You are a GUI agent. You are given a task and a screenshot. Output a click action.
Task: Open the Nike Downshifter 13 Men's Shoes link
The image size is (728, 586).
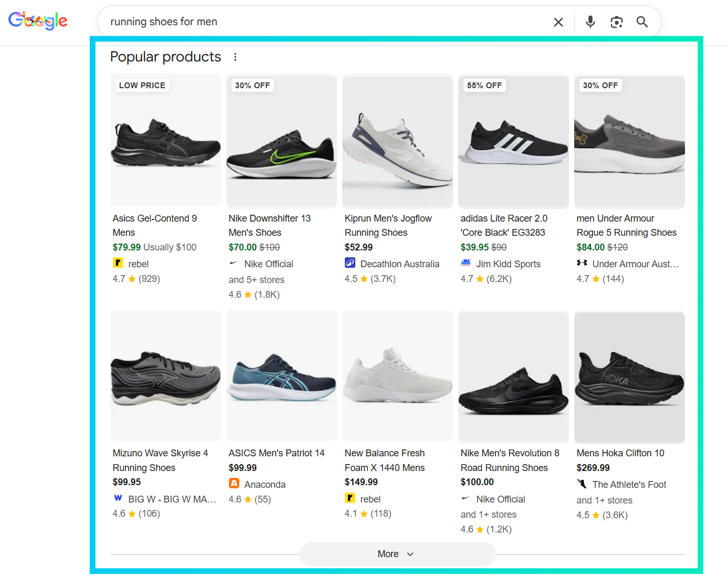[x=269, y=225]
